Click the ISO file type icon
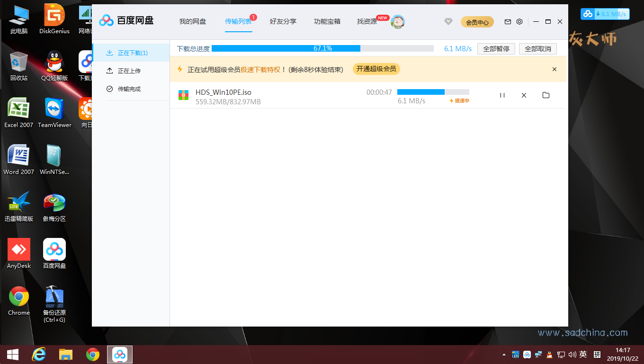The image size is (644, 364). (183, 95)
